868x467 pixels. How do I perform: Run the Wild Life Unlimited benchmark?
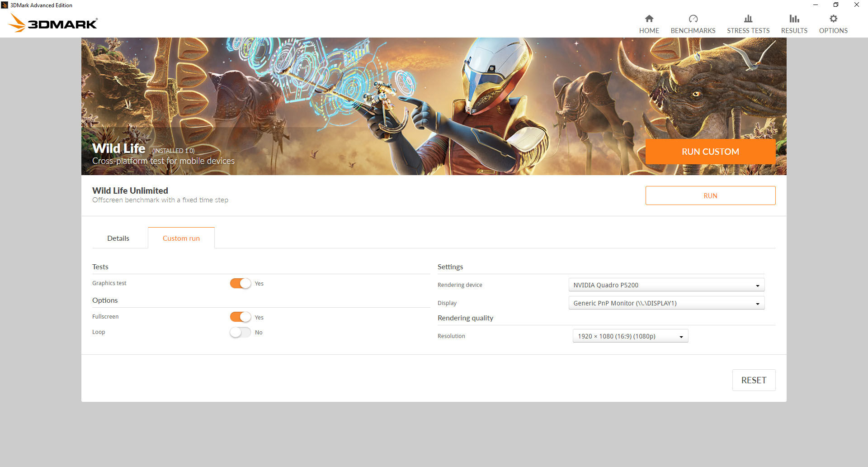tap(710, 195)
